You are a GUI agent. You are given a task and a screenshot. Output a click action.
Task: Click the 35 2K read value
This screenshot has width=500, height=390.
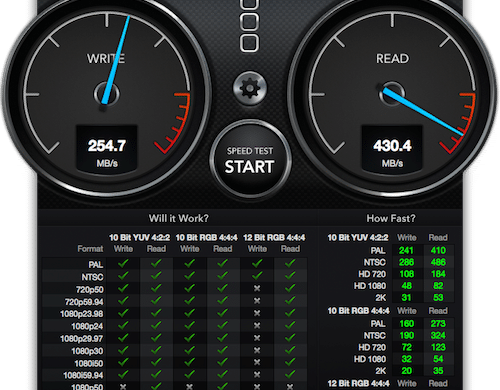tap(438, 371)
